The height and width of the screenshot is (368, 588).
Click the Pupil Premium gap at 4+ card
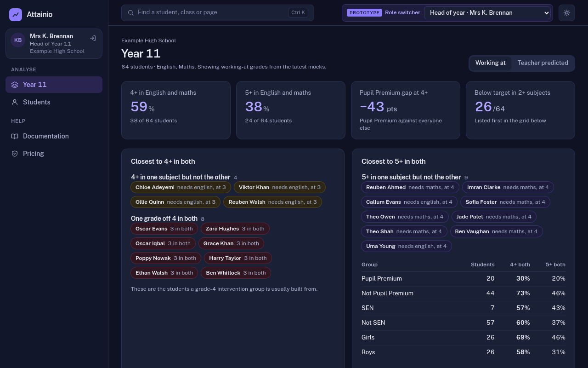[x=406, y=110]
